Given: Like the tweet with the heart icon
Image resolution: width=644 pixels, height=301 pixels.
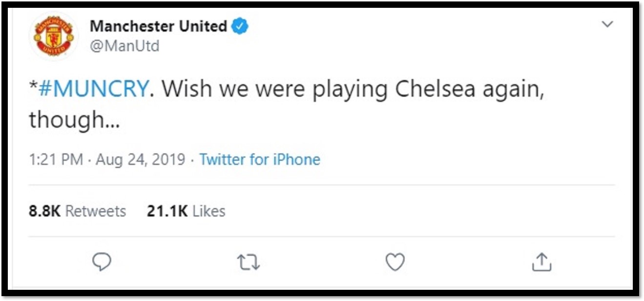Looking at the screenshot, I should (x=395, y=263).
